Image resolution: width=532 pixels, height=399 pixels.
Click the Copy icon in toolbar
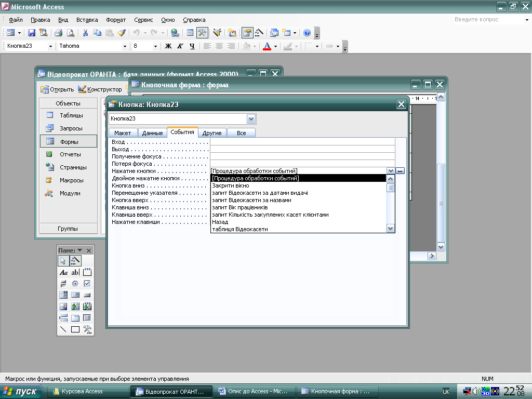97,33
